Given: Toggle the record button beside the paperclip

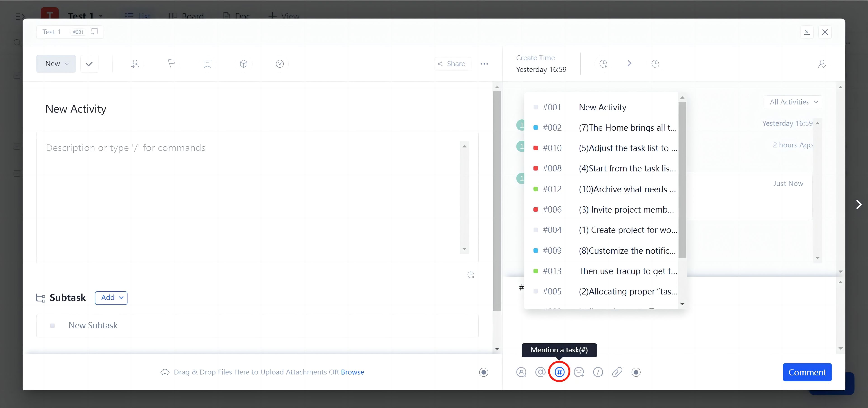Looking at the screenshot, I should [x=636, y=372].
